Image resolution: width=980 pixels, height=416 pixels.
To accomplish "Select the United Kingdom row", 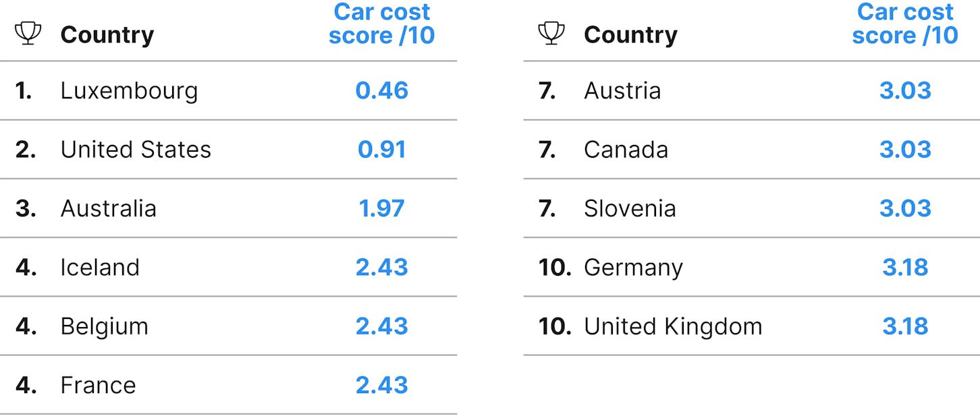I will [x=752, y=326].
